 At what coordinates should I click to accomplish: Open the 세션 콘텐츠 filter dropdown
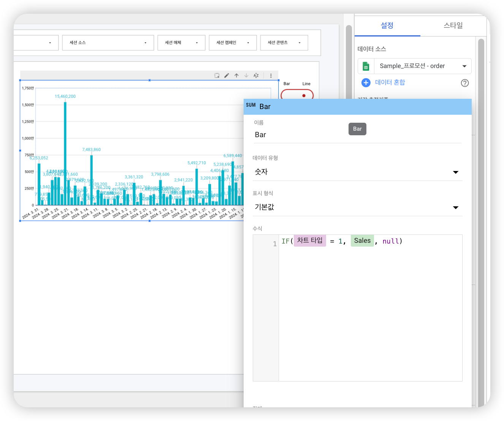[284, 43]
